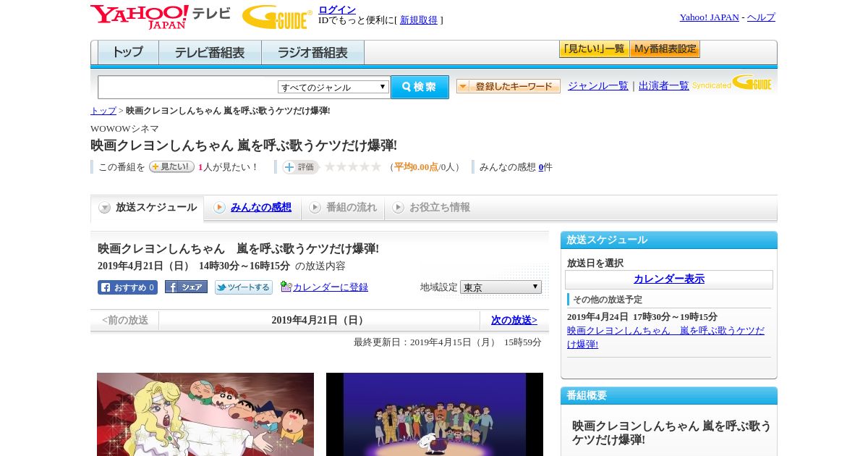Select the ラジオ番組表 tab

coord(312,53)
